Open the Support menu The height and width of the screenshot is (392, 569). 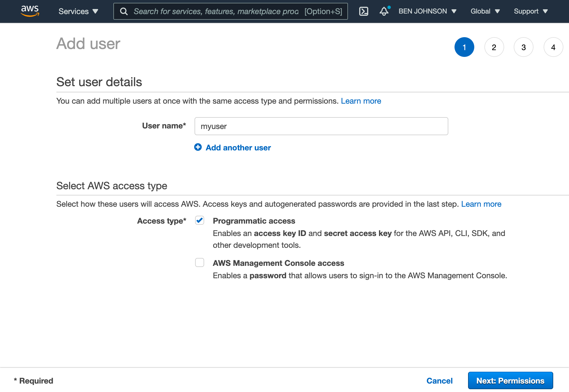(x=530, y=11)
